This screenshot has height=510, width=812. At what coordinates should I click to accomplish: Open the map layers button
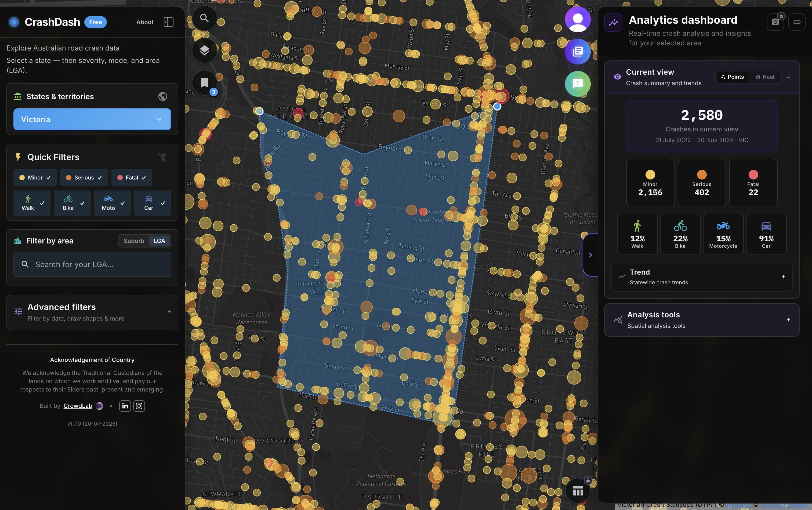click(204, 51)
